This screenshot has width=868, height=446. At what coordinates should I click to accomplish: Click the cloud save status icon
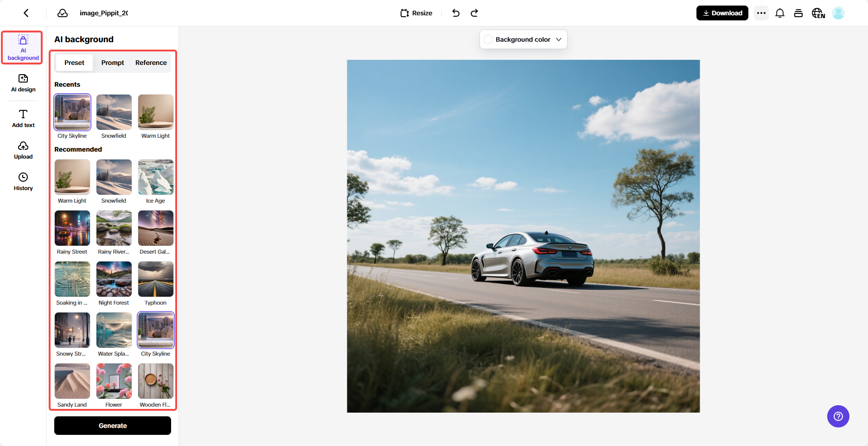tap(63, 13)
